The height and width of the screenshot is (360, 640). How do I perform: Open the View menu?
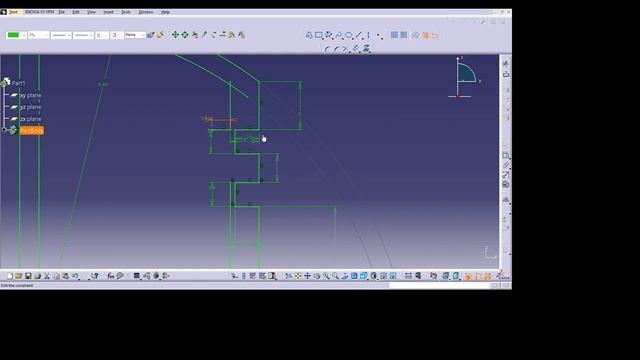(91, 12)
